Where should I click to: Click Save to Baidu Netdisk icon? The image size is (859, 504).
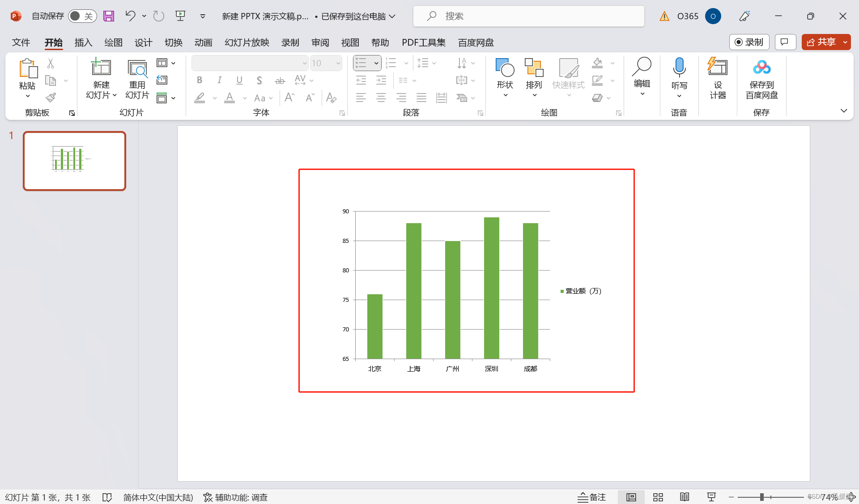click(761, 67)
